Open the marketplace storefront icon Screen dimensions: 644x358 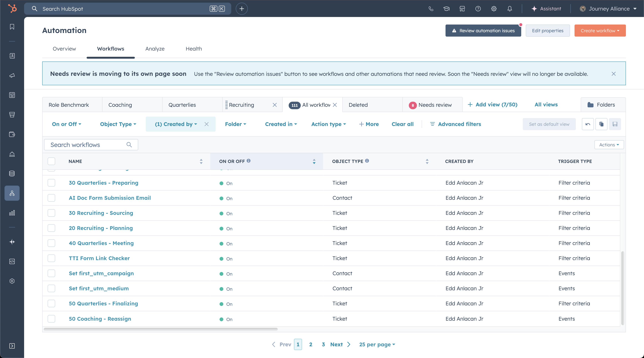coord(462,9)
